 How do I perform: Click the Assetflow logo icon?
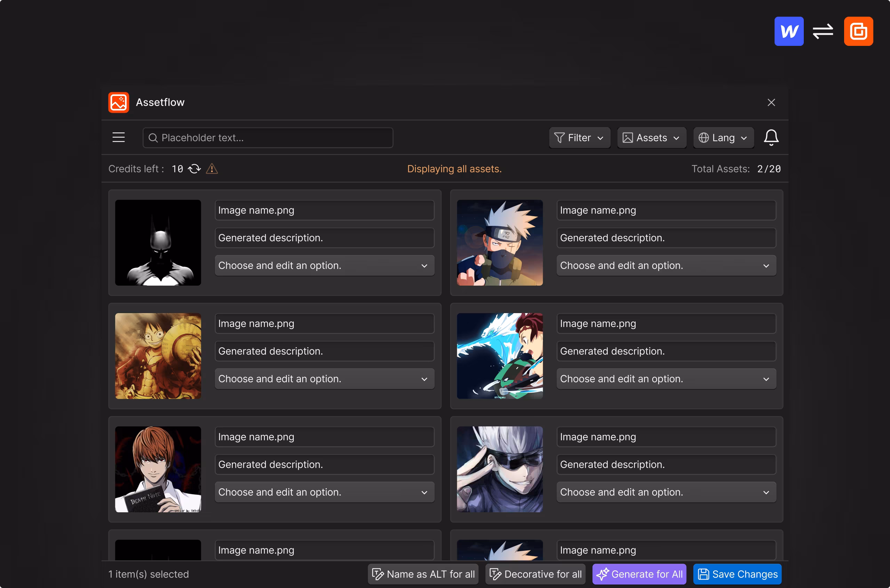click(x=119, y=103)
